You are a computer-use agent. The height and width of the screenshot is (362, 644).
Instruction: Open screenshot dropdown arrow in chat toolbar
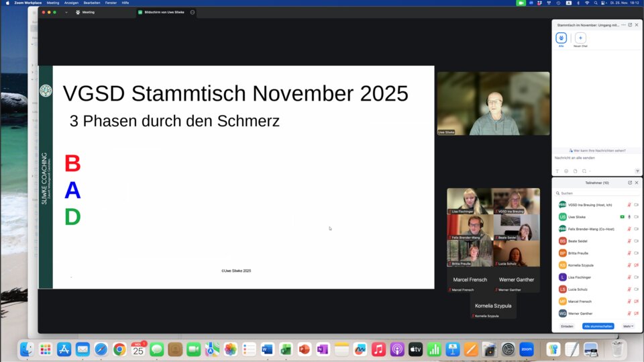[590, 171]
